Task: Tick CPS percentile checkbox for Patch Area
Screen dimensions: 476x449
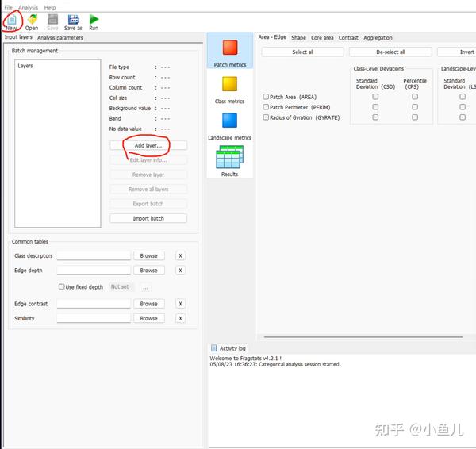Action: tap(415, 97)
